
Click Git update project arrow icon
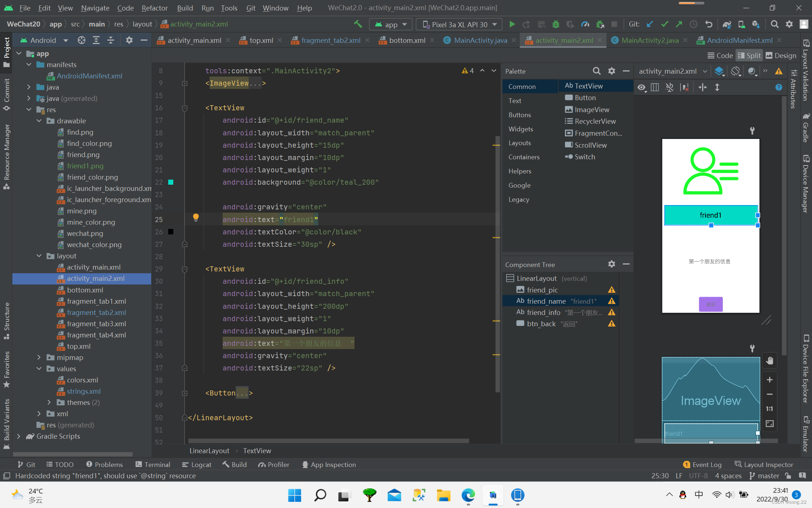[650, 24]
